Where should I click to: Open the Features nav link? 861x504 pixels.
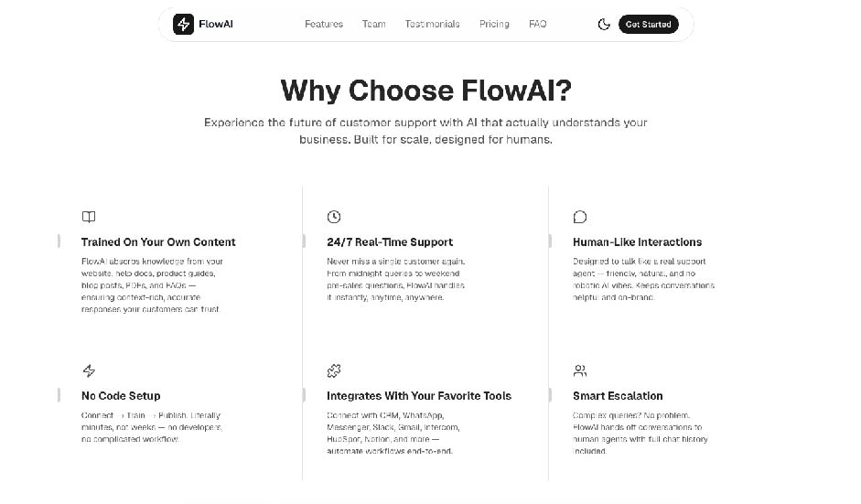[324, 25]
